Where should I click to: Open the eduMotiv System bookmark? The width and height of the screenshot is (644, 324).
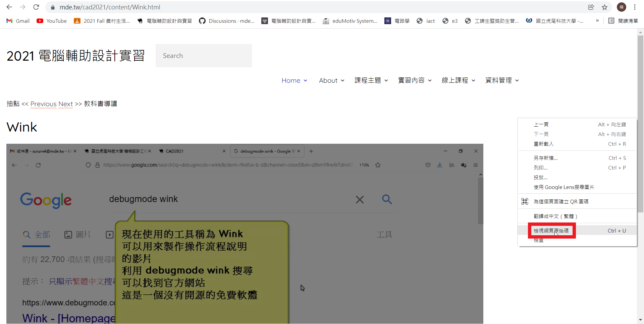pyautogui.click(x=350, y=21)
